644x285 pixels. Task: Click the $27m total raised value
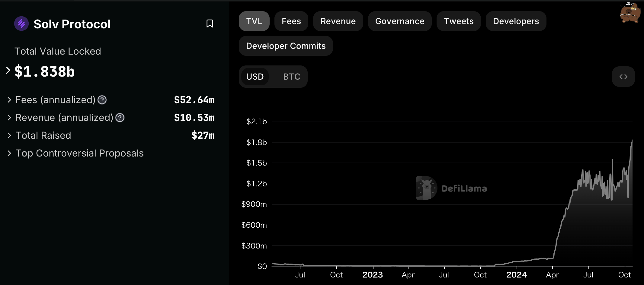tap(203, 135)
